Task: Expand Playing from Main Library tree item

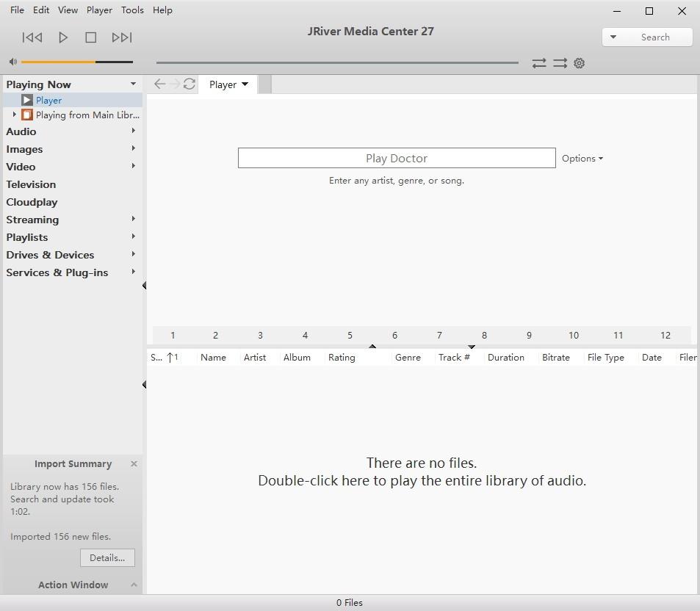Action: pos(14,115)
